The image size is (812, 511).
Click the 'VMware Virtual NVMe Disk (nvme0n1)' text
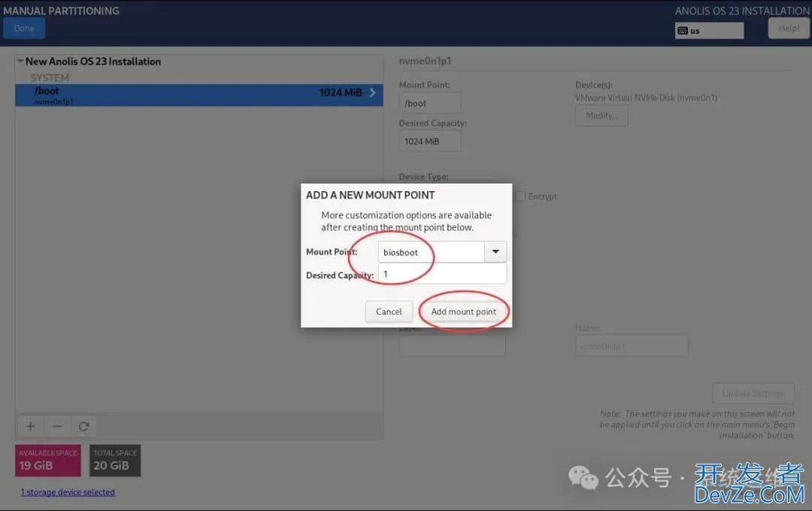pyautogui.click(x=646, y=97)
